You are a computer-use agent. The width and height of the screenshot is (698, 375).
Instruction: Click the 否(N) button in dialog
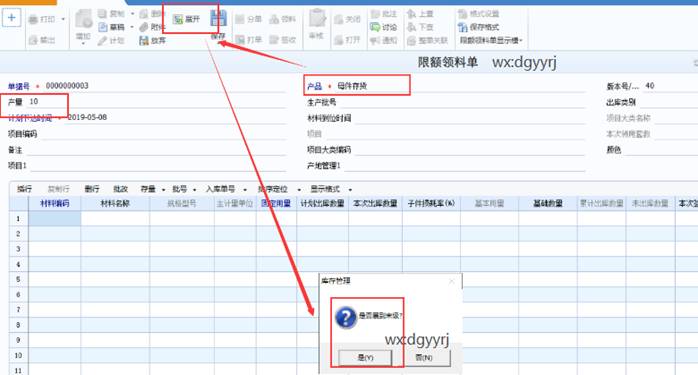(424, 358)
